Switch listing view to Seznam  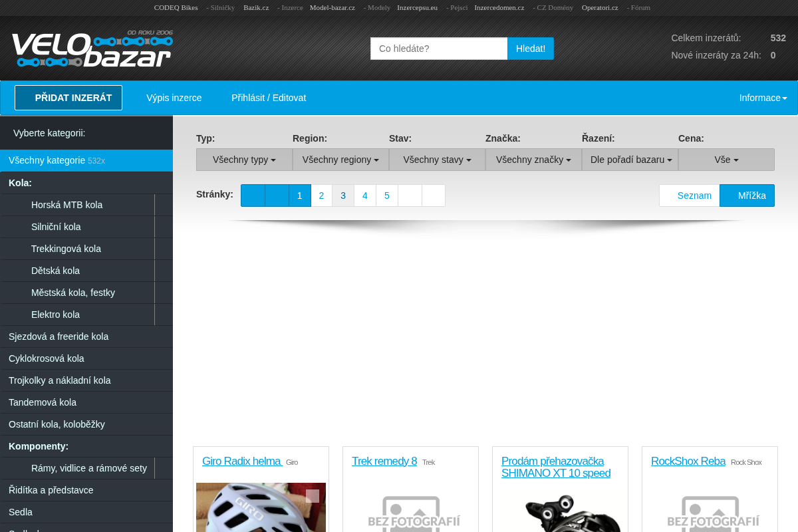point(690,196)
